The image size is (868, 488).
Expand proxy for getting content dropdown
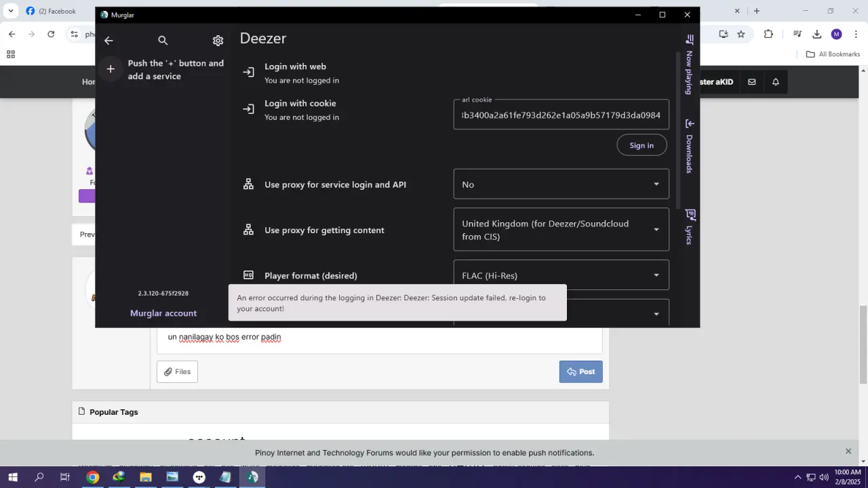click(561, 230)
